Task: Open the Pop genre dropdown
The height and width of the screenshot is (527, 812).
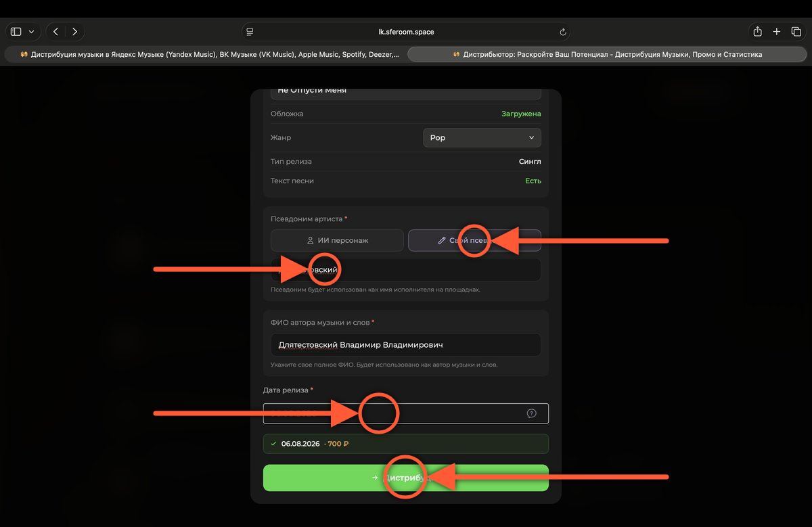Action: (482, 137)
